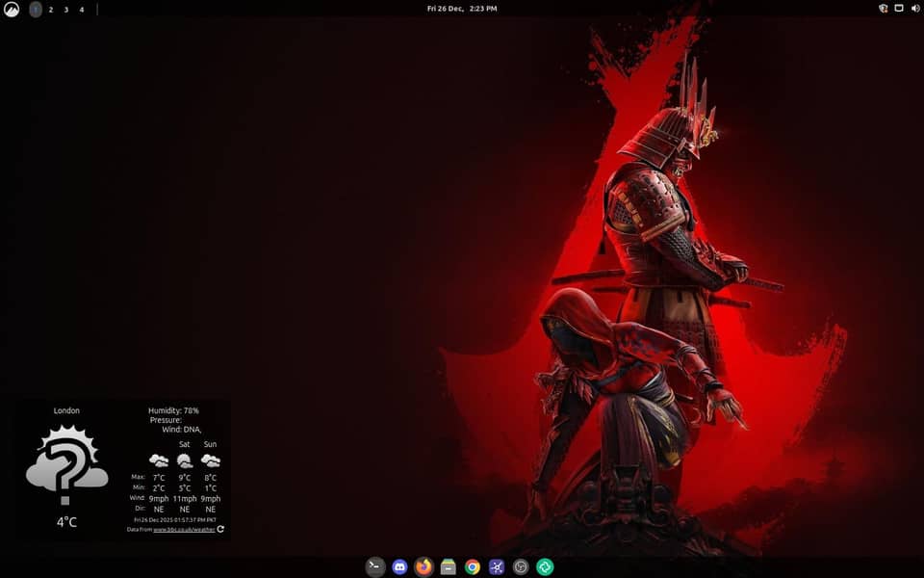Refresh the weather widget data
The width and height of the screenshot is (924, 578).
tap(220, 529)
